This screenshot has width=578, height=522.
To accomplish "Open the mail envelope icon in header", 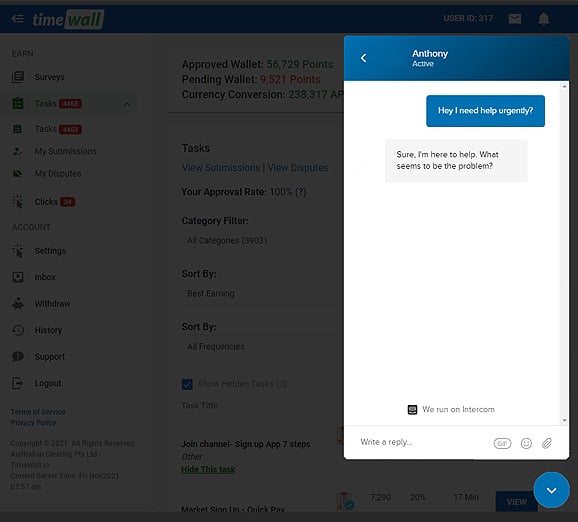I will 515,18.
